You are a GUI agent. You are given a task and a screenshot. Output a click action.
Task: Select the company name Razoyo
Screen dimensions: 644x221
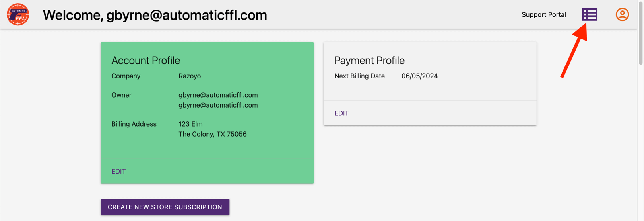pos(190,76)
